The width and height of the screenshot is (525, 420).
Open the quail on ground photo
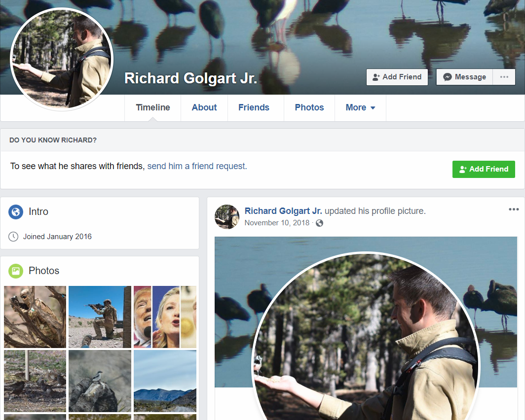pyautogui.click(x=35, y=381)
